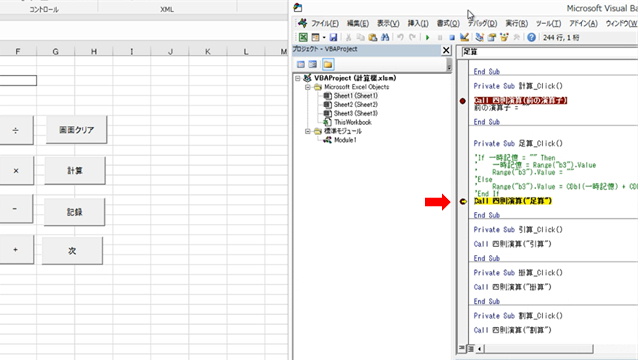Click the Cut scissors icon
Viewport: 640px width, 360px height.
(x=348, y=38)
